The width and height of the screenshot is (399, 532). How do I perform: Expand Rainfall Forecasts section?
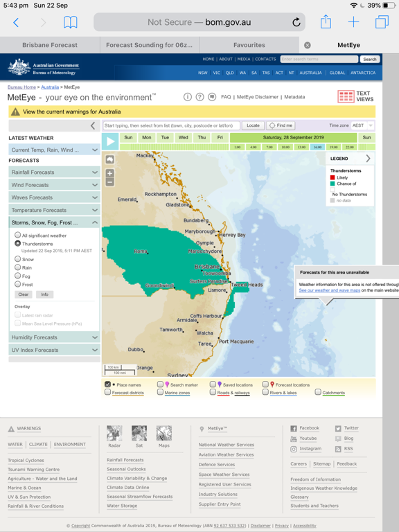click(x=54, y=172)
